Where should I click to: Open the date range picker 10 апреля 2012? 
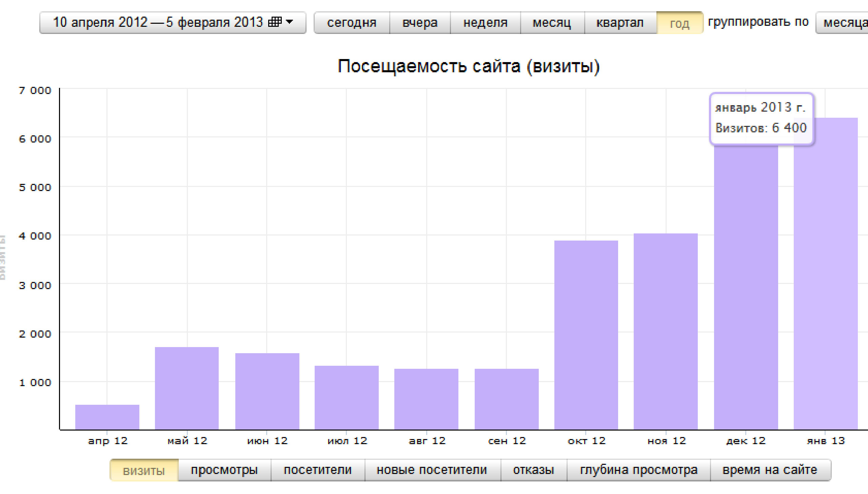[x=173, y=22]
